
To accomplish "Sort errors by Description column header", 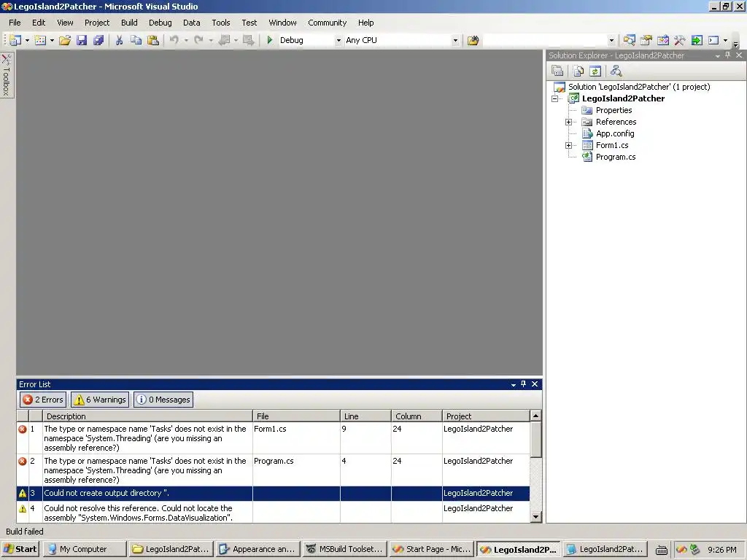I will 148,416.
